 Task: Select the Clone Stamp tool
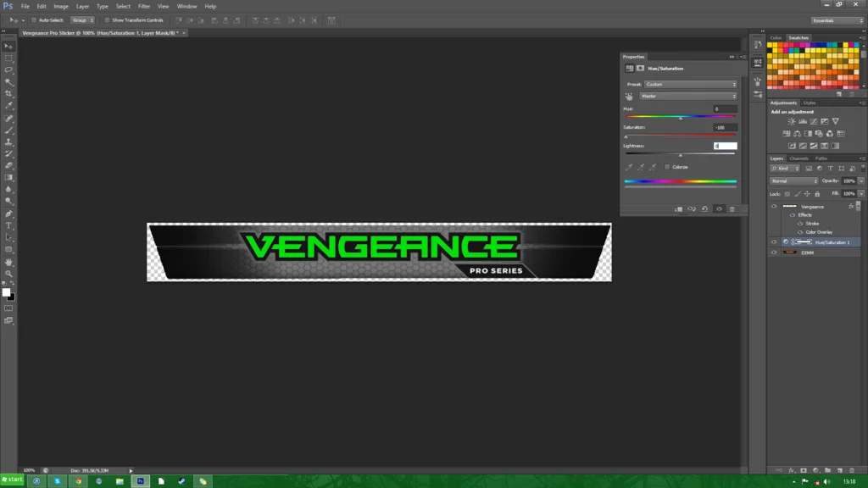(8, 142)
